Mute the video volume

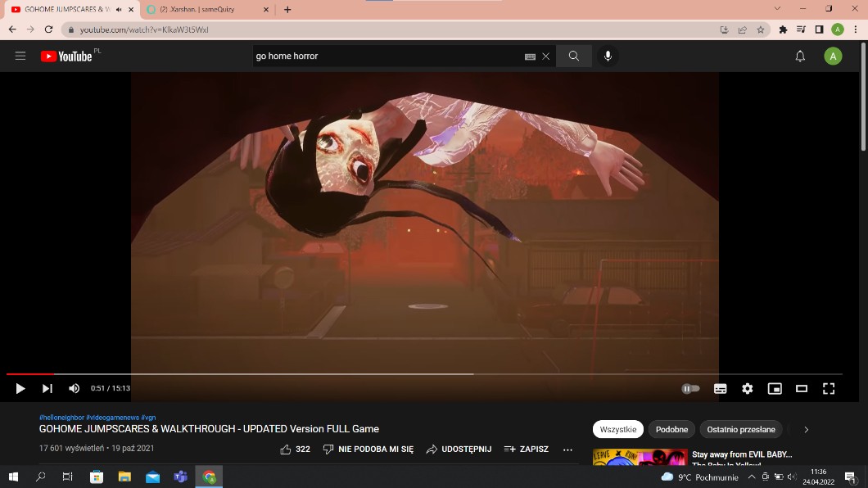[74, 388]
